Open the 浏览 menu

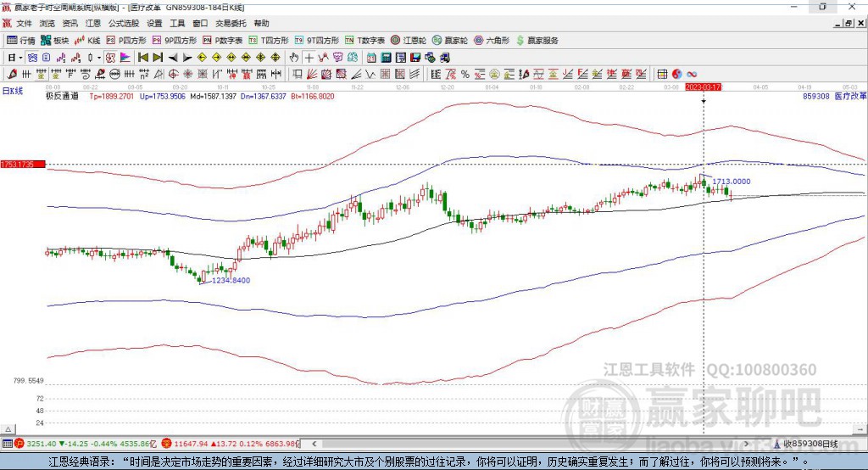click(47, 23)
